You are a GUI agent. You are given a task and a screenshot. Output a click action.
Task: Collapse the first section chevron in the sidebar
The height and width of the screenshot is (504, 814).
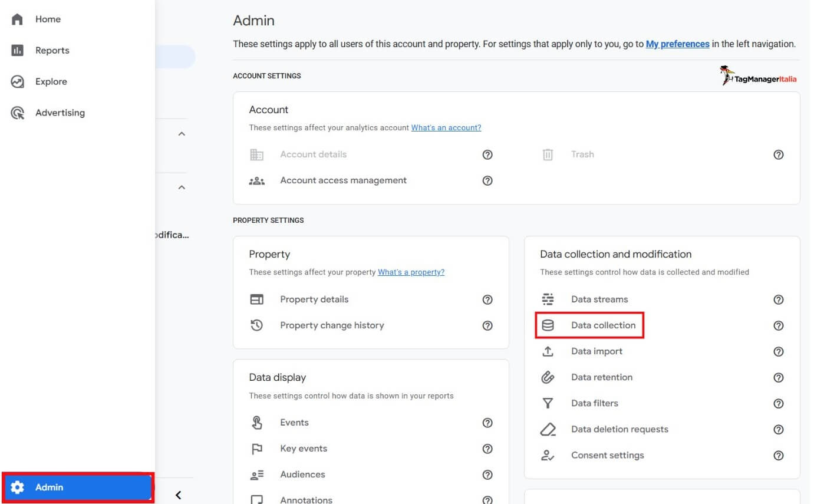point(182,134)
